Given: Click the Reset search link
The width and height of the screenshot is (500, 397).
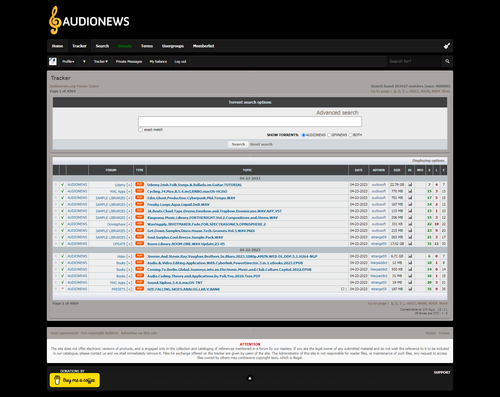Looking at the screenshot, I should pyautogui.click(x=261, y=144).
